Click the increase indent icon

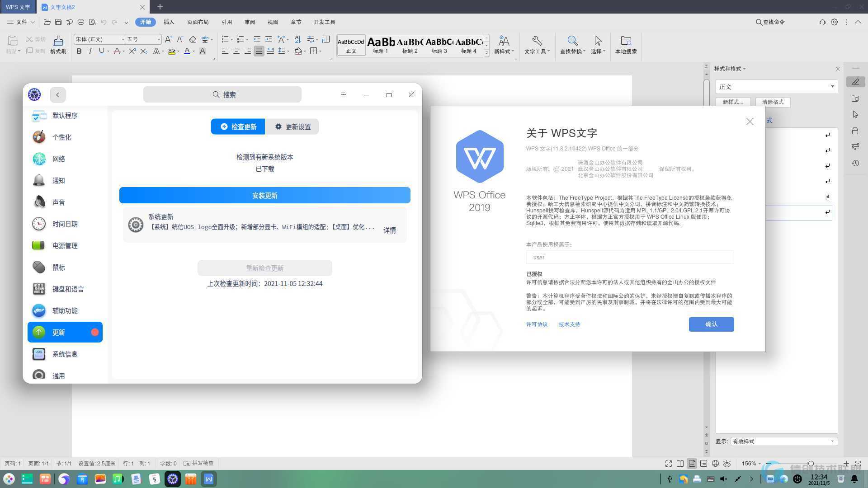coord(269,39)
